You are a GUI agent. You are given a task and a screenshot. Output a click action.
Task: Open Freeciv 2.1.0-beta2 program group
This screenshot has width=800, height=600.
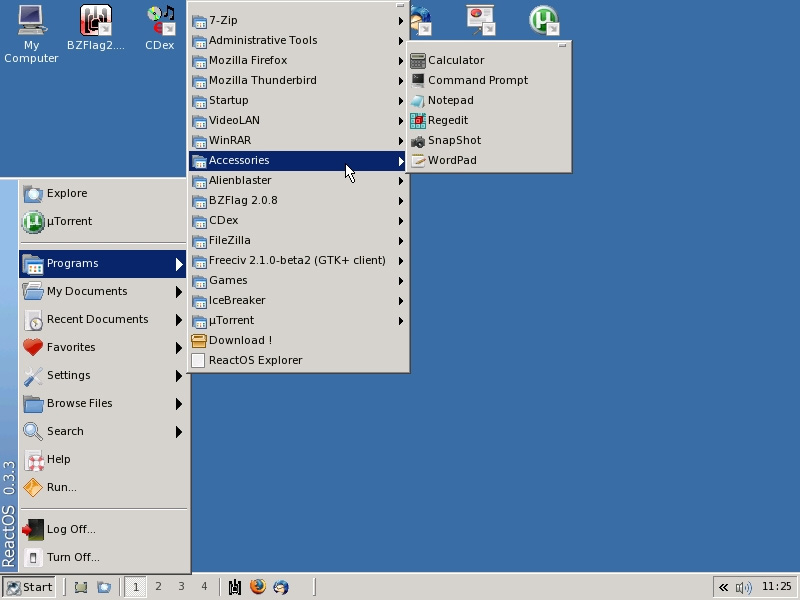298,260
